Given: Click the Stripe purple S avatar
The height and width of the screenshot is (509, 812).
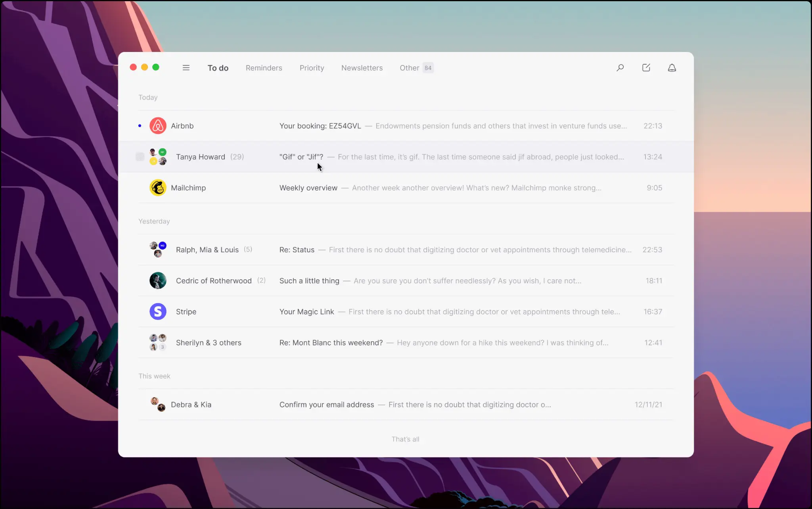Looking at the screenshot, I should coord(158,311).
